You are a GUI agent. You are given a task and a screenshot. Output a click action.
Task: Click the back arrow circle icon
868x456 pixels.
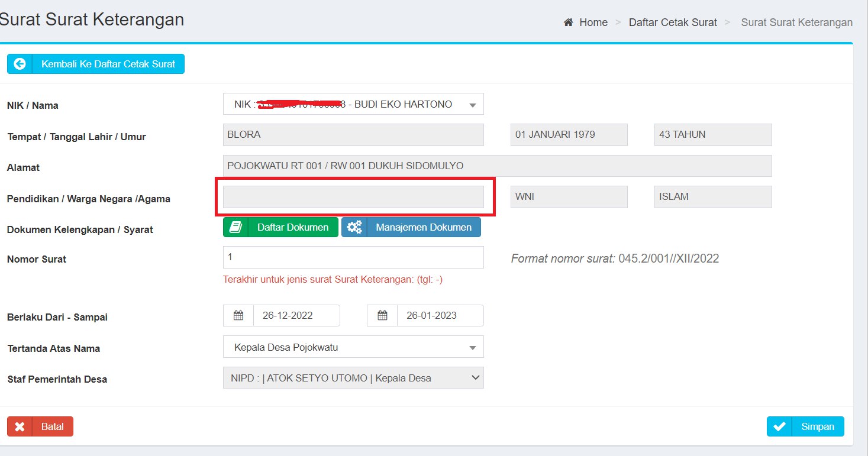pos(19,64)
